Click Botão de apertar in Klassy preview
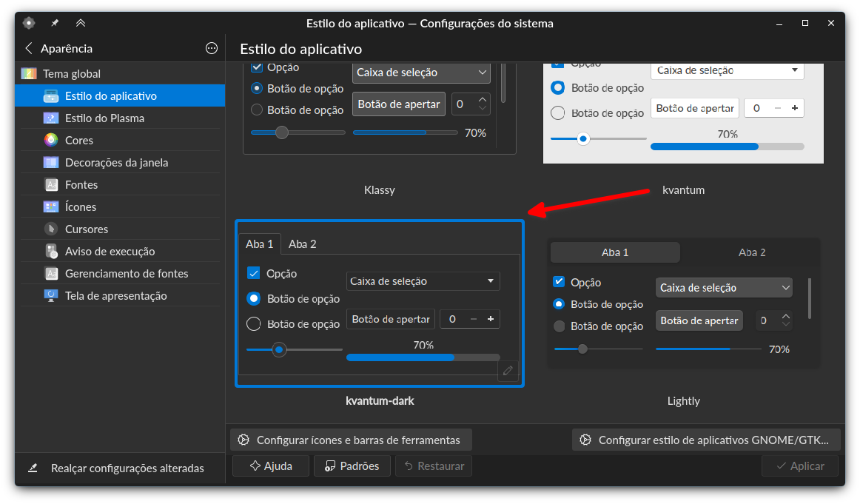 (x=399, y=104)
